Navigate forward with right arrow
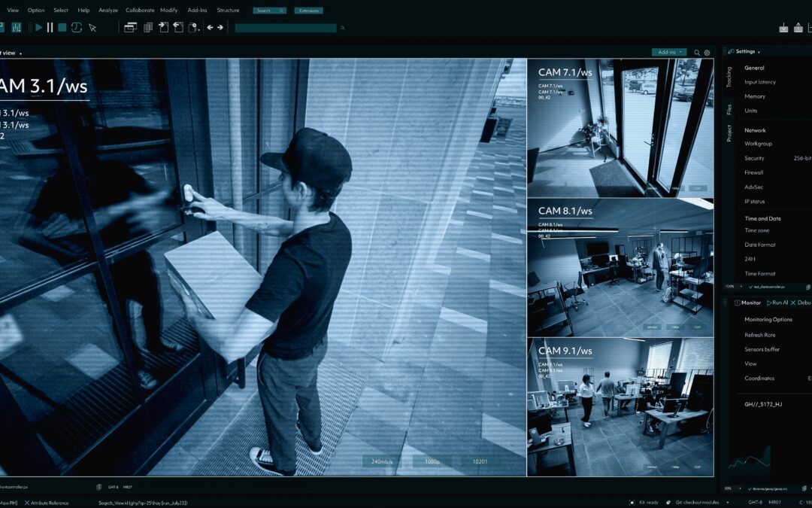The height and width of the screenshot is (508, 812). (x=220, y=28)
